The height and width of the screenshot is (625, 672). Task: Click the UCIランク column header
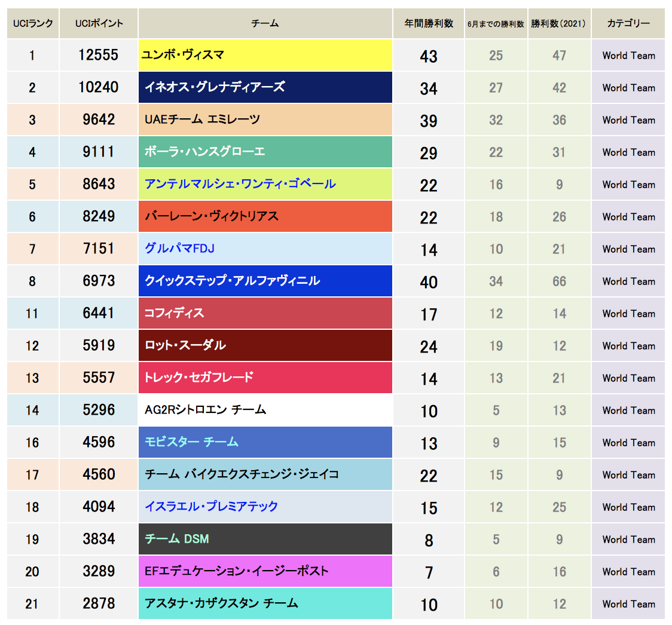point(33,23)
